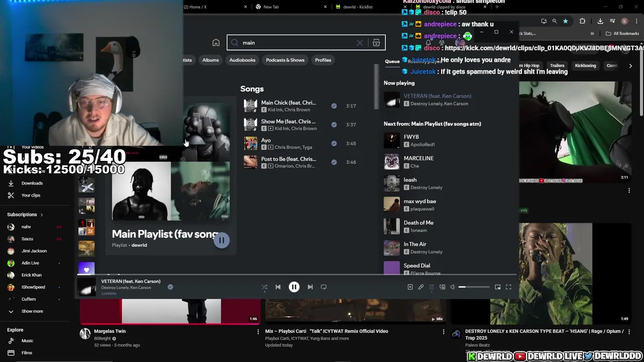Filter search results by Podcasts & Shows
The width and height of the screenshot is (644, 362).
click(285, 60)
